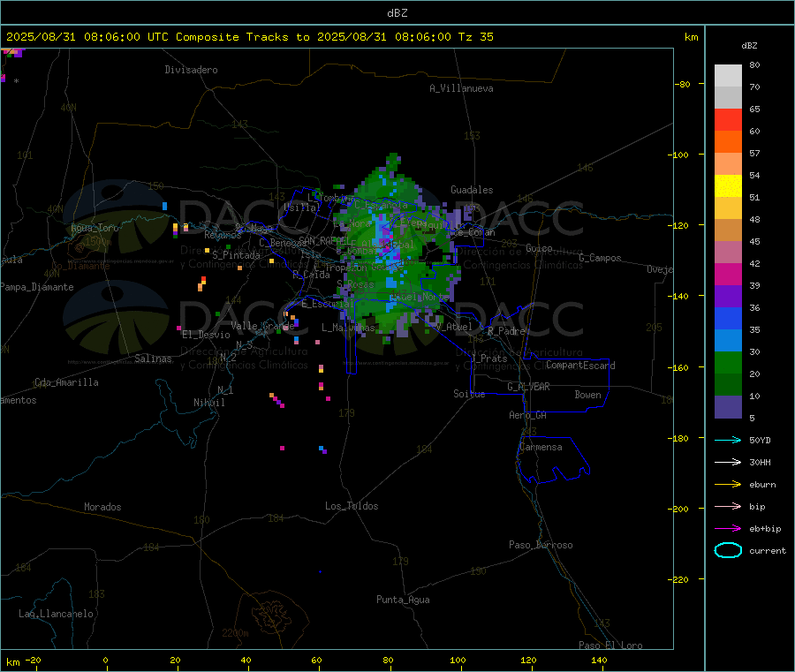
Task: Click the 'Soitue' place label
Action: [469, 394]
